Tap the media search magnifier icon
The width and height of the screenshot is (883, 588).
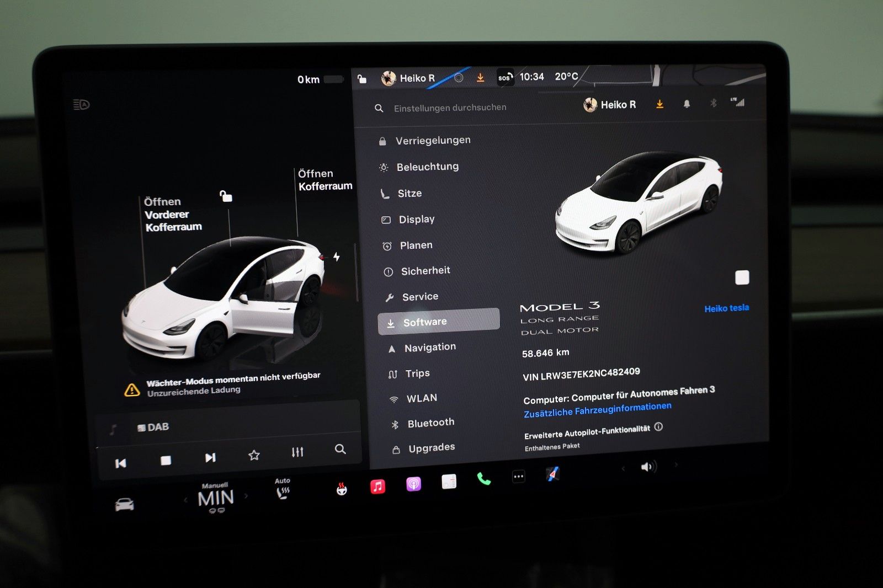point(341,449)
